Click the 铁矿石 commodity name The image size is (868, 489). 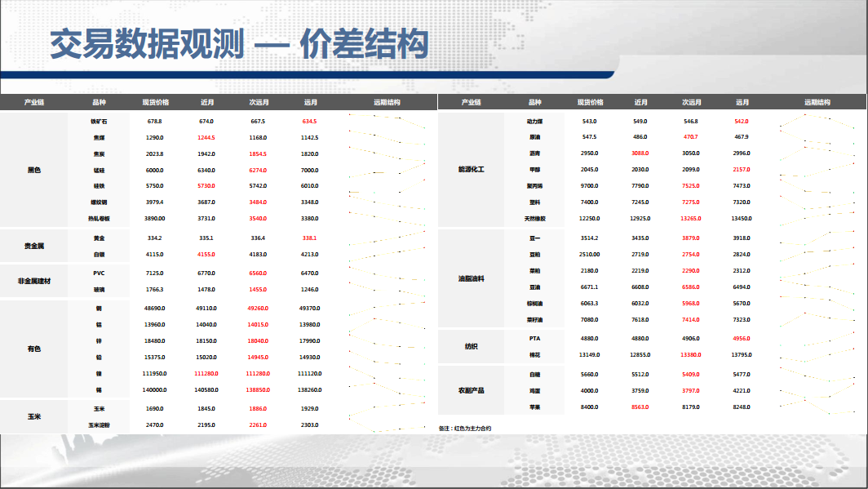tap(99, 122)
